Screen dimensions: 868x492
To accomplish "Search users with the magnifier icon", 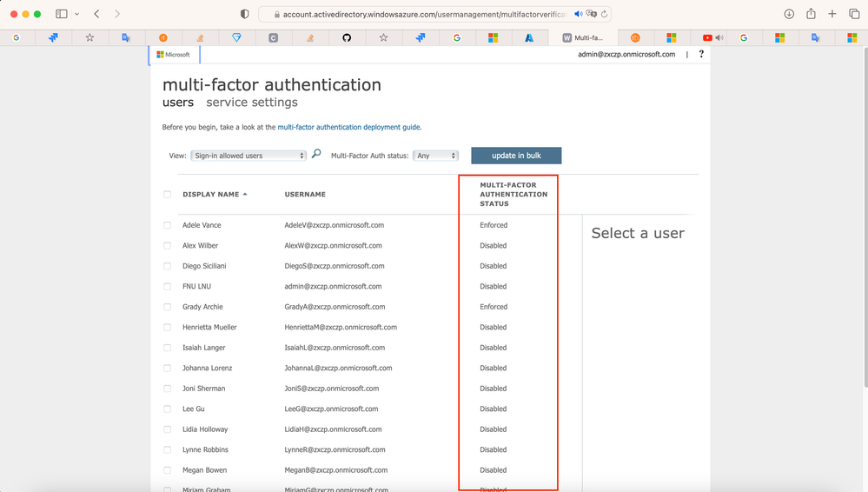I will (x=316, y=154).
